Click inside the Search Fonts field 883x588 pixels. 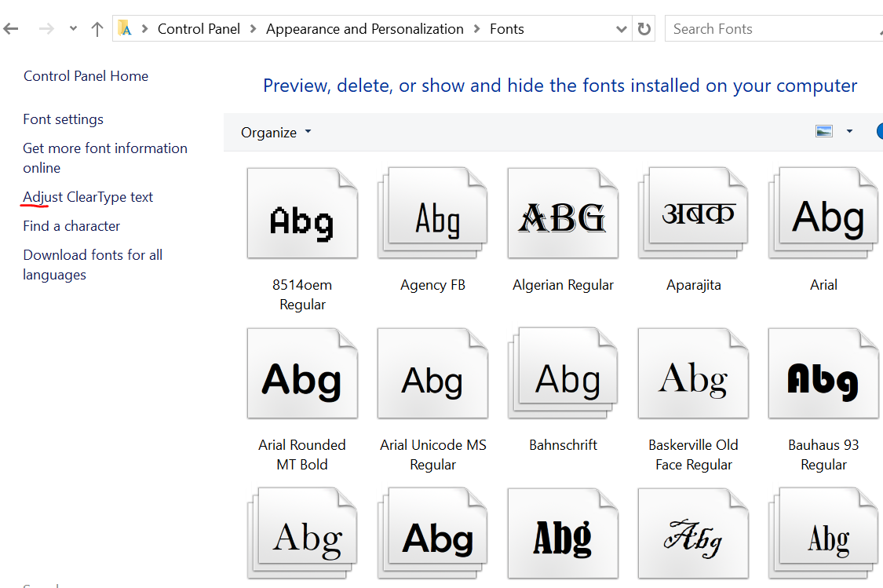tap(769, 29)
